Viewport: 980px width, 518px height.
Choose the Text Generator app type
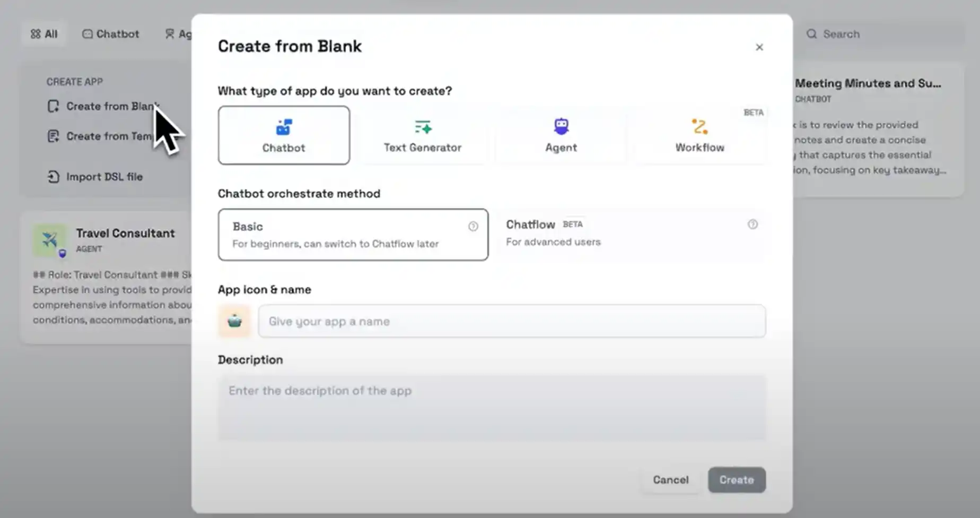coord(422,135)
